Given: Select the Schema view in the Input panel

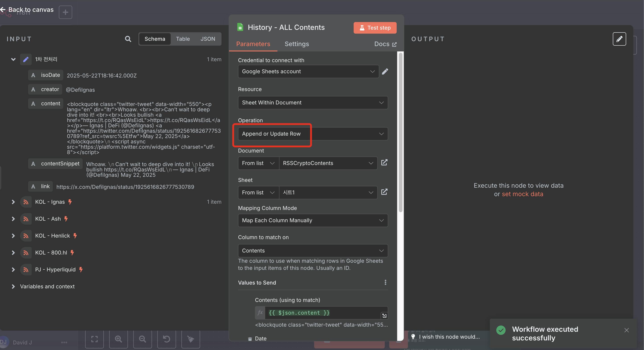Looking at the screenshot, I should pos(155,39).
